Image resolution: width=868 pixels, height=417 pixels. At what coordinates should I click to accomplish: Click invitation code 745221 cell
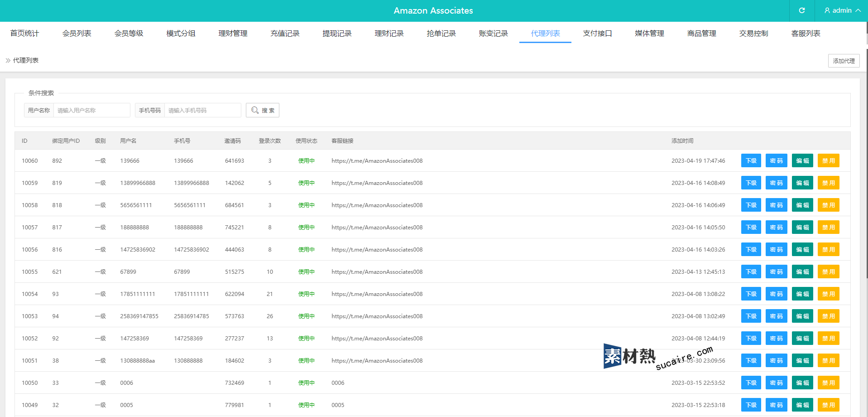[235, 227]
